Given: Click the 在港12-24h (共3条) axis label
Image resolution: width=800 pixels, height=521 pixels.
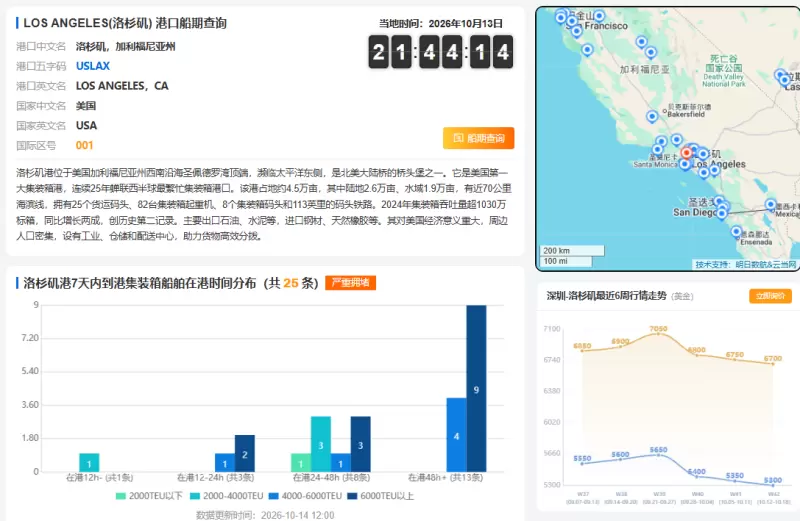Looking at the screenshot, I should click(x=215, y=478).
